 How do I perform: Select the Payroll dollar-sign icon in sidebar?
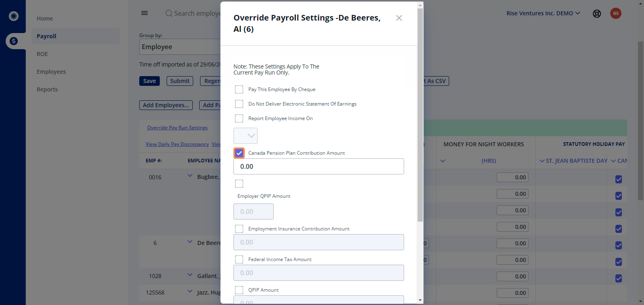click(13, 41)
